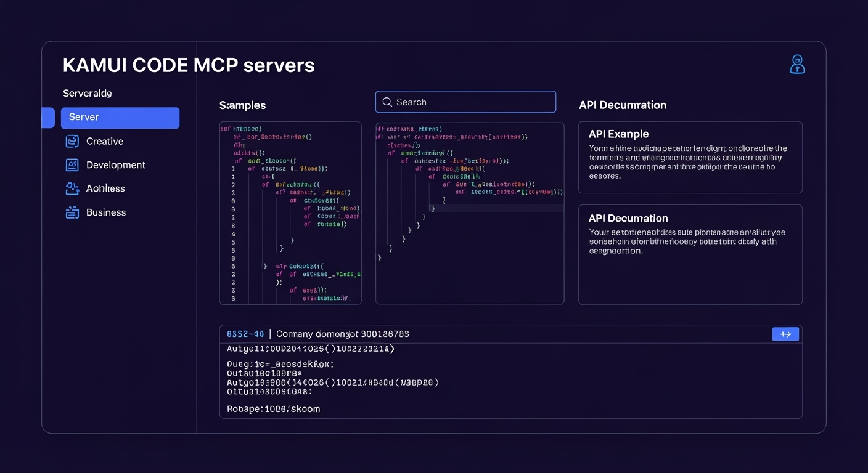This screenshot has height=473, width=868.
Task: Open the API Example card
Action: pyautogui.click(x=690, y=157)
